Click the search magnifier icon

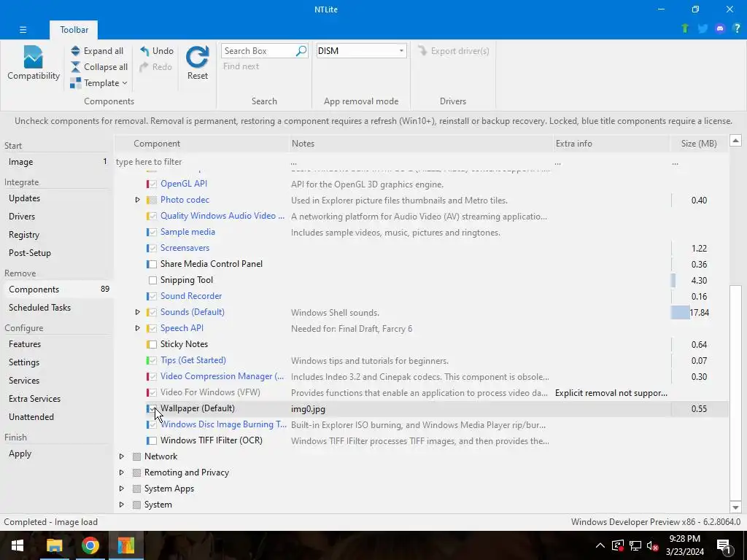click(x=301, y=51)
